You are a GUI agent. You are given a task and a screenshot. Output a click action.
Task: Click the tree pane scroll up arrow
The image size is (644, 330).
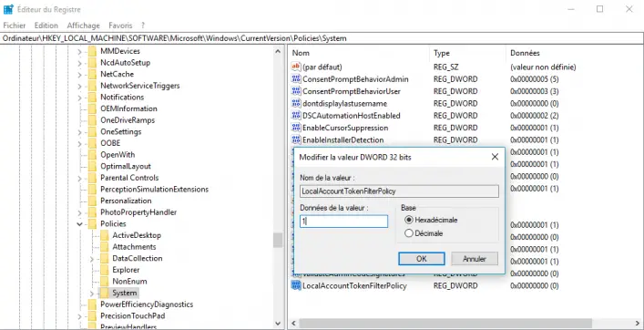pos(278,52)
